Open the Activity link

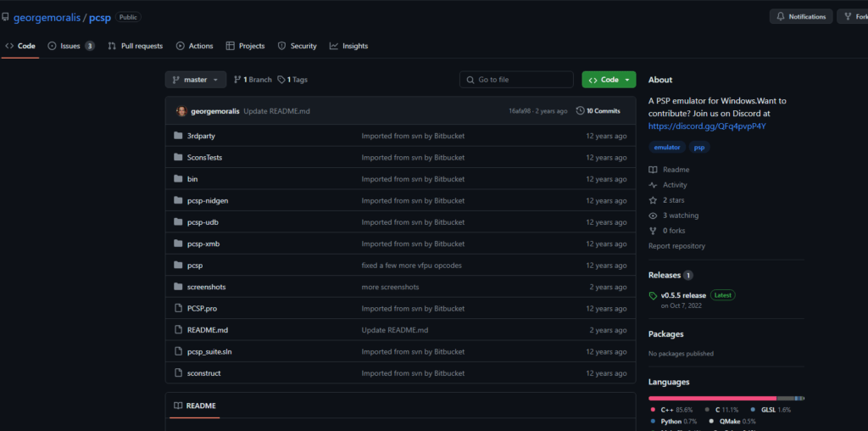tap(668, 185)
